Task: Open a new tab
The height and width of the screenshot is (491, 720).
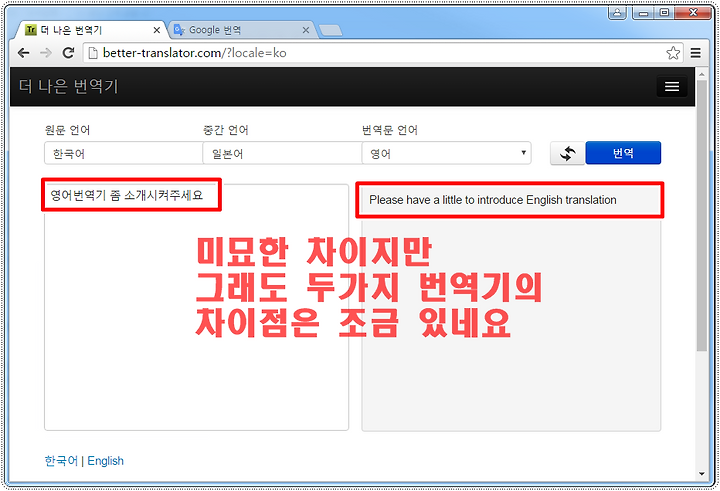Action: [330, 30]
